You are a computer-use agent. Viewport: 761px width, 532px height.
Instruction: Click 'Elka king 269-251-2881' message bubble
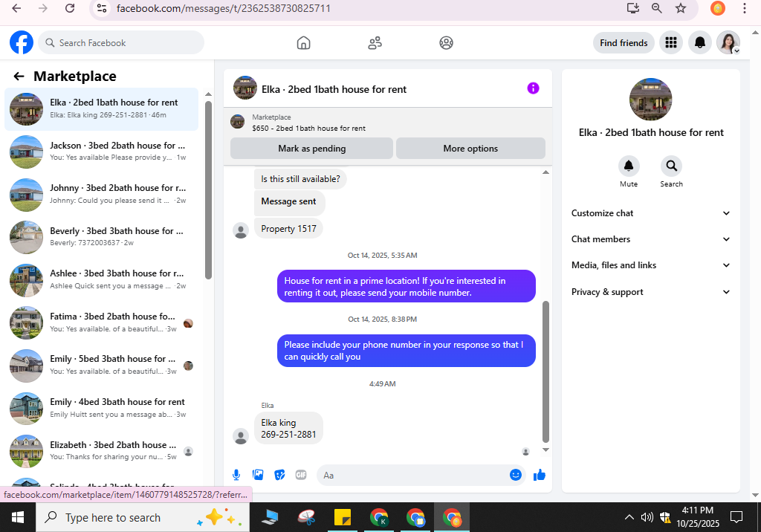[288, 428]
